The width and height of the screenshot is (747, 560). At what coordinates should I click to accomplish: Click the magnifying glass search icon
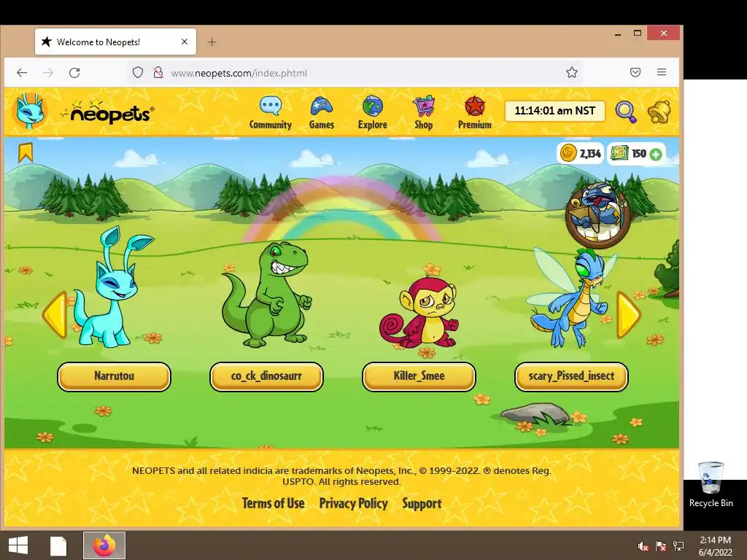click(625, 112)
